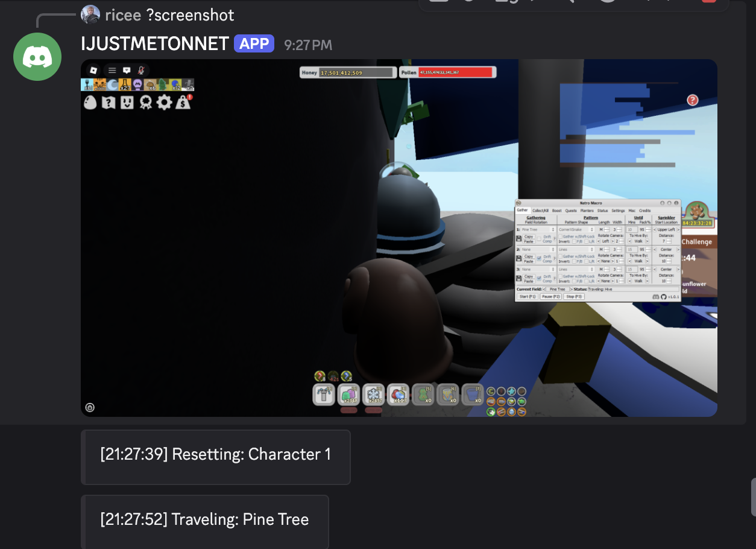Open the Roblox logo menu in game
This screenshot has width=756, height=549.
click(x=93, y=70)
